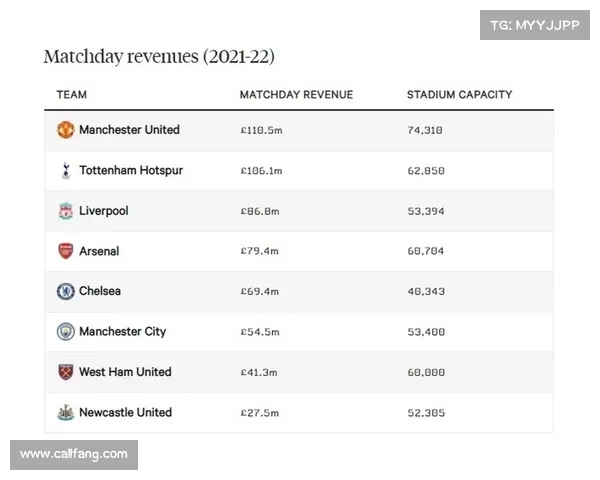This screenshot has width=600, height=480.
Task: Select the Chelsea lion crest icon
Action: click(65, 291)
